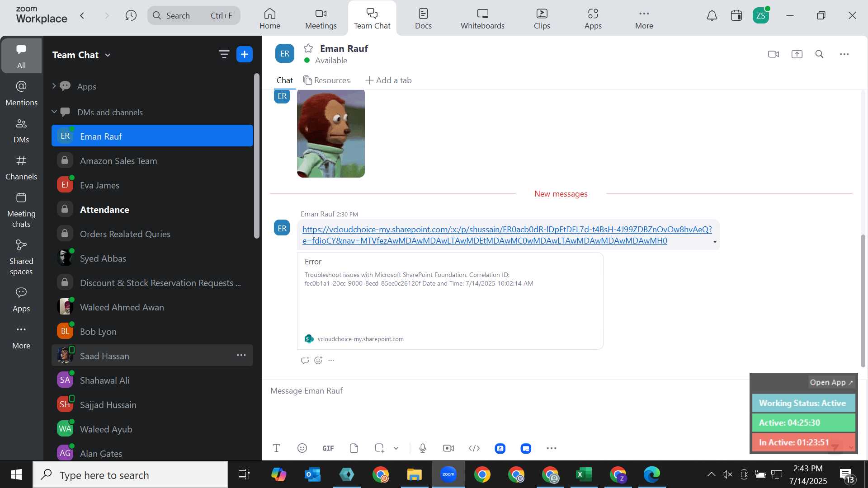Open the SharePoint link in message
868x488 pixels.
[x=507, y=235]
